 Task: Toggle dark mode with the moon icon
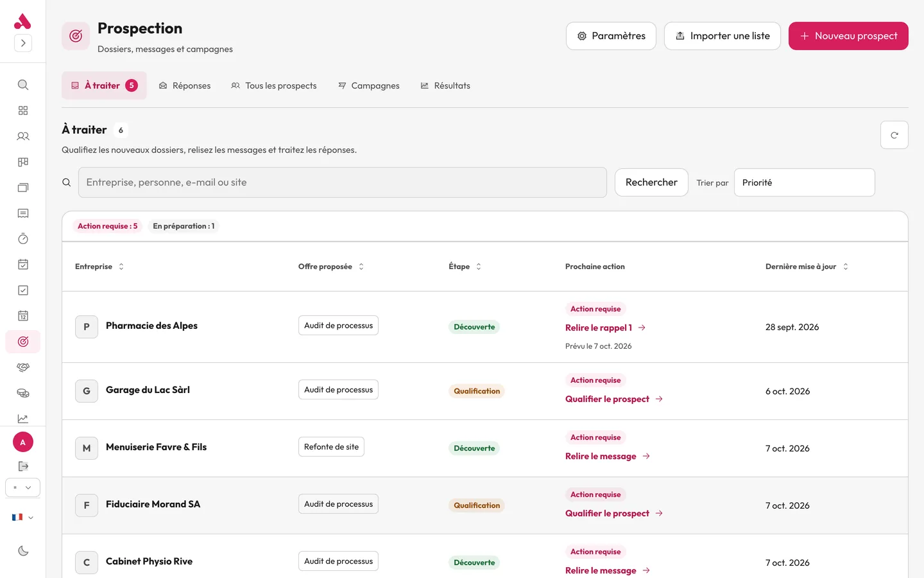coord(23,550)
